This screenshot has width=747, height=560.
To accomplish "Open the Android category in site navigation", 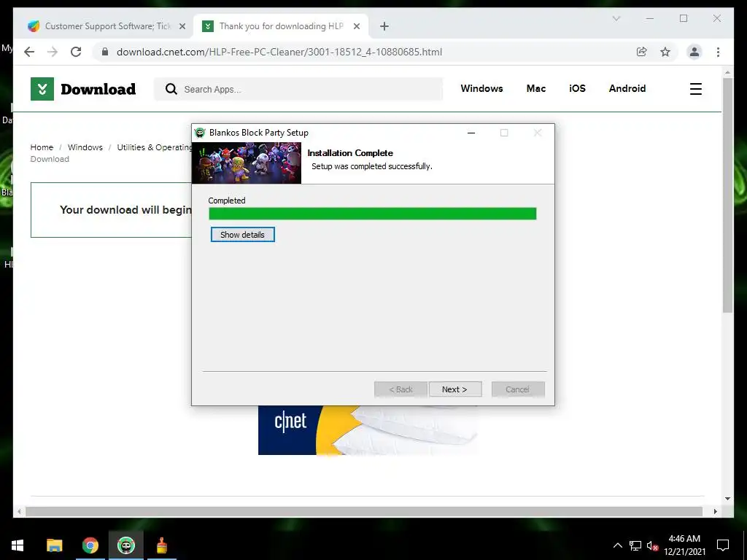I will [x=627, y=88].
